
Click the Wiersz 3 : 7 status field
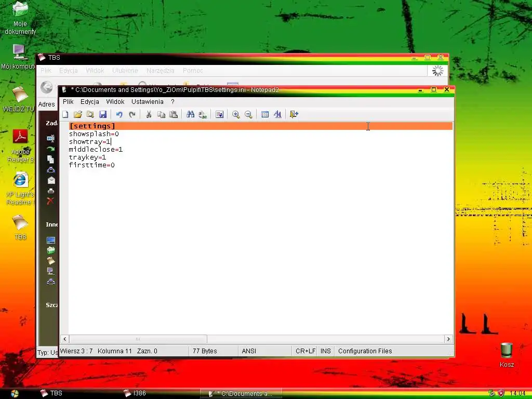[x=76, y=351]
